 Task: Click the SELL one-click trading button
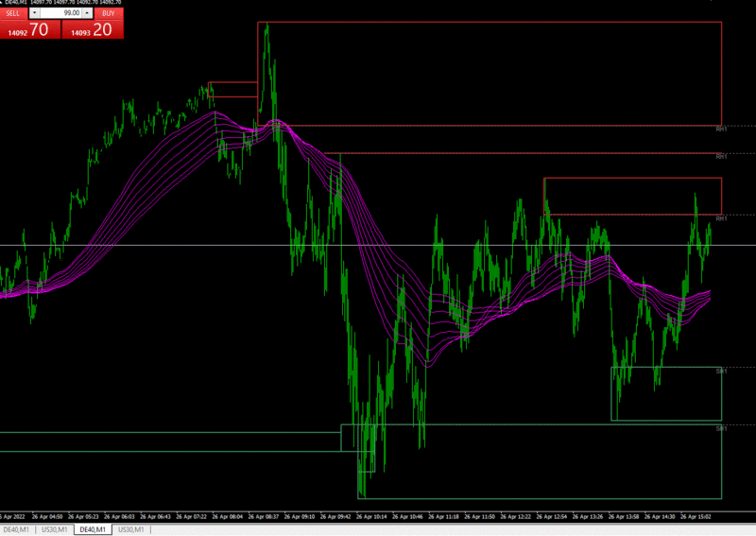pyautogui.click(x=13, y=13)
